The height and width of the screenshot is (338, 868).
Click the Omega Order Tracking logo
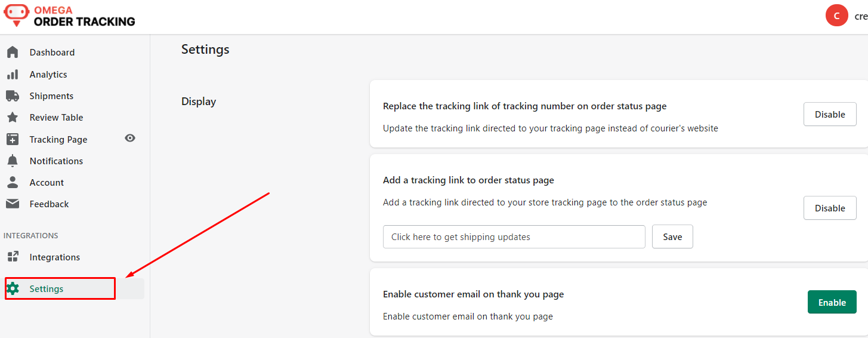point(70,16)
